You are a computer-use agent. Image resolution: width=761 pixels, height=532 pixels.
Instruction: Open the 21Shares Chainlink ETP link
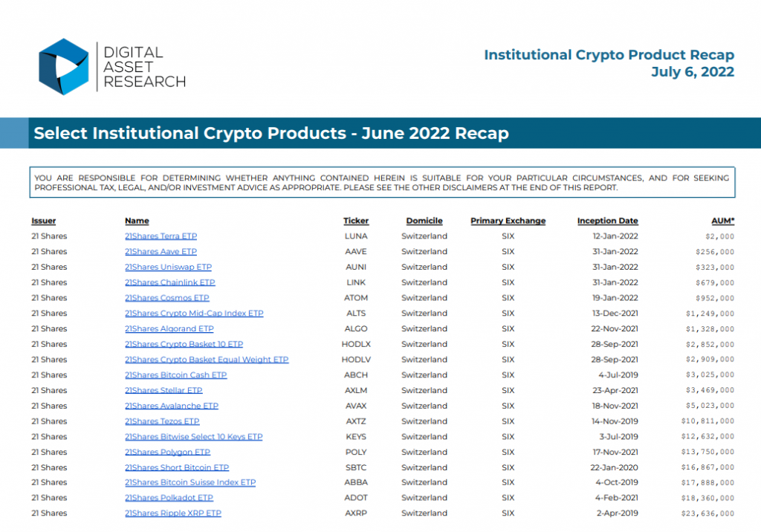(x=170, y=282)
